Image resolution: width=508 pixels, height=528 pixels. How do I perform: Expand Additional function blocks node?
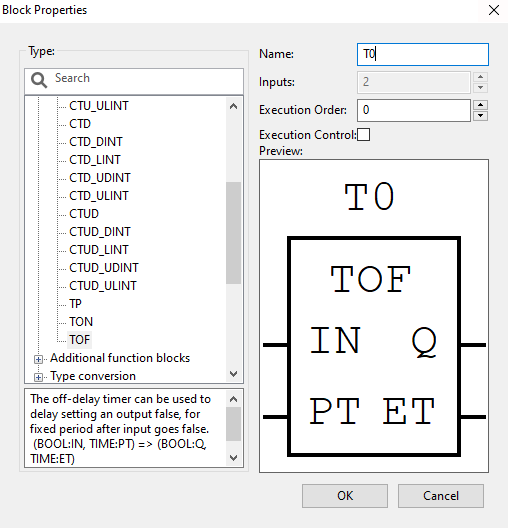(38, 360)
